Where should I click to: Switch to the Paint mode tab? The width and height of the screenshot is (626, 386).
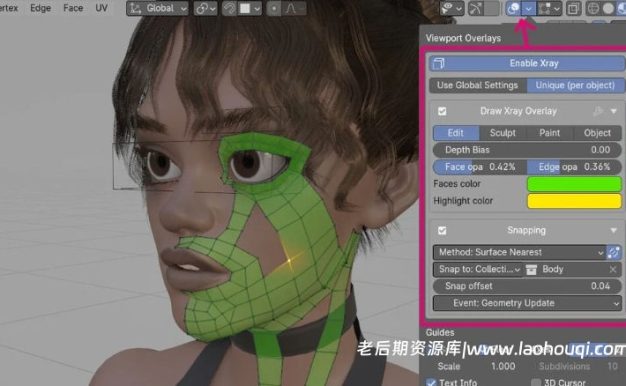[x=550, y=133]
